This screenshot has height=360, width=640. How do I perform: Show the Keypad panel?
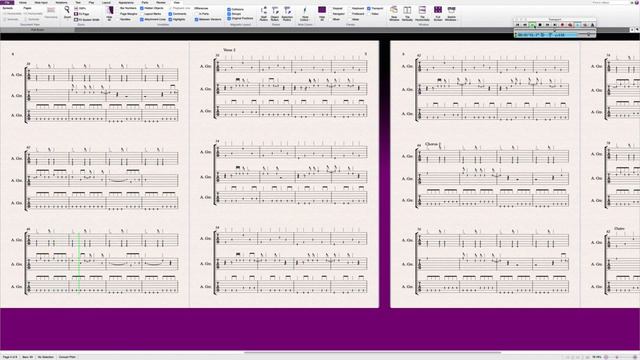tap(337, 8)
